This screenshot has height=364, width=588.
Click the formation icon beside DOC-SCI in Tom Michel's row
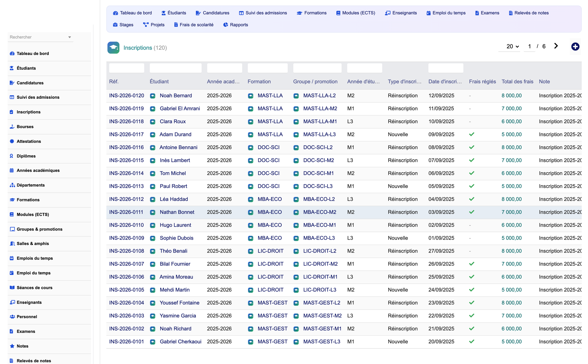click(x=250, y=173)
